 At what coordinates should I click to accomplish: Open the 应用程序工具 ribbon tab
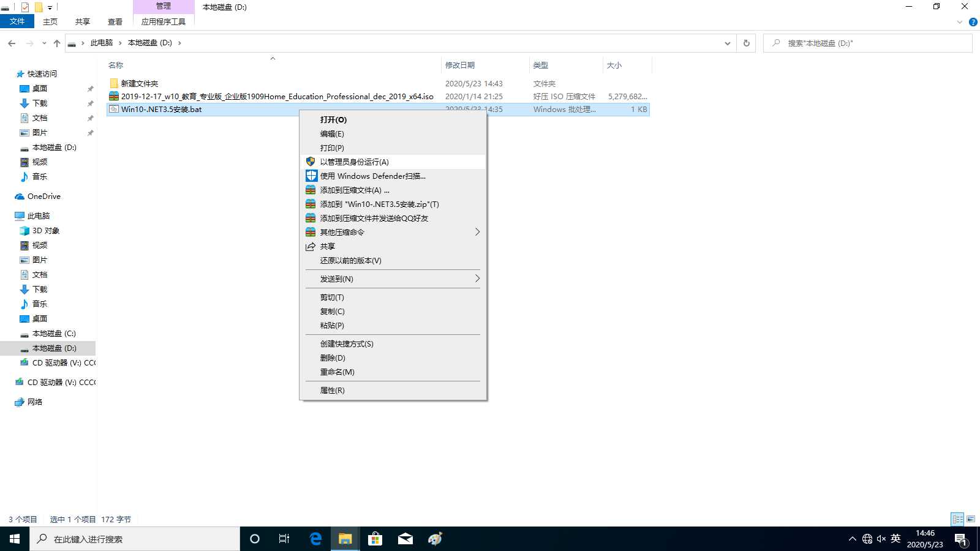point(164,21)
